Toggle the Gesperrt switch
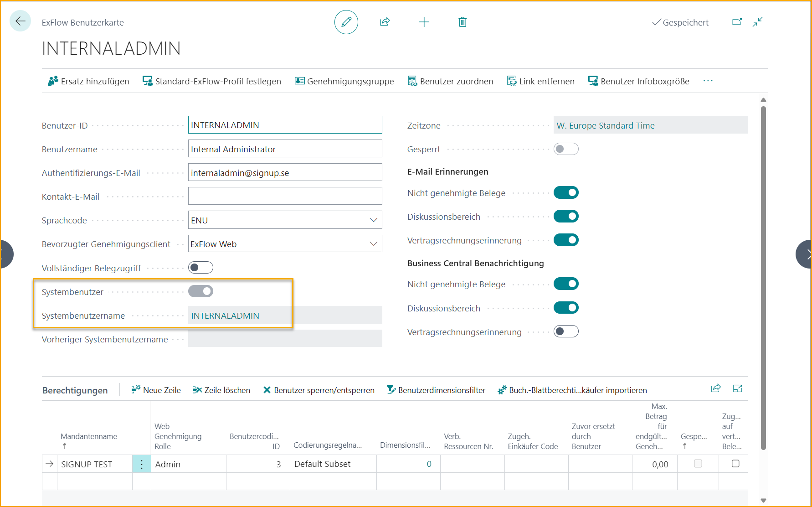The height and width of the screenshot is (507, 812). point(566,149)
